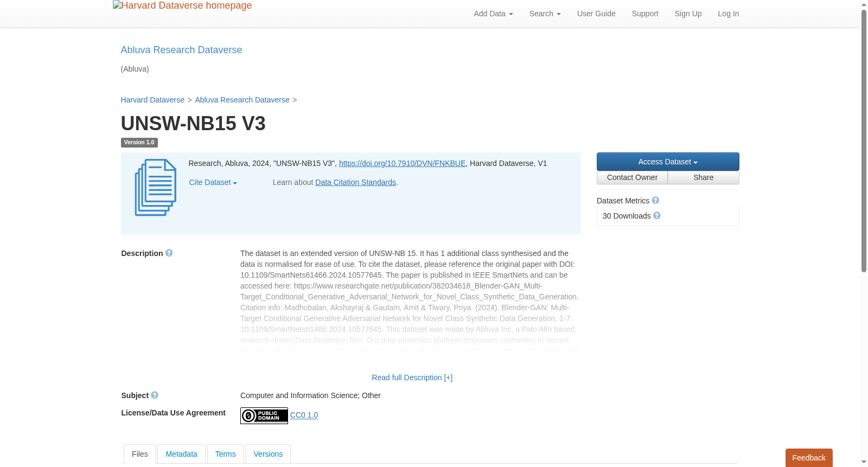The height and width of the screenshot is (467, 868).
Task: Open the CC0 1.0 license link
Action: pyautogui.click(x=304, y=415)
